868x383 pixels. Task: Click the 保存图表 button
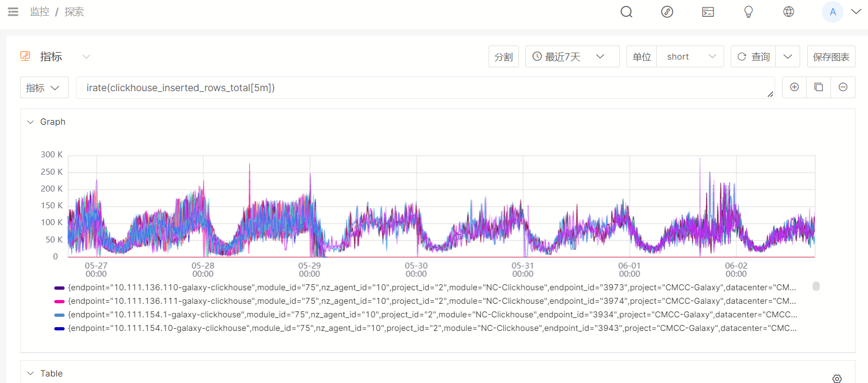click(831, 56)
